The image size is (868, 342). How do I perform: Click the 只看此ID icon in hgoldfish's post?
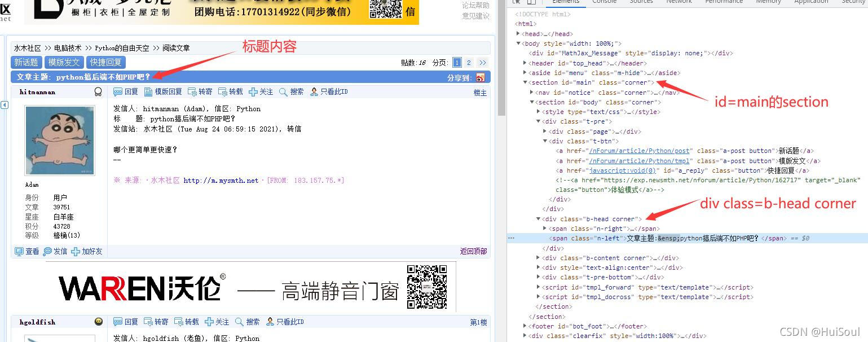tap(270, 322)
